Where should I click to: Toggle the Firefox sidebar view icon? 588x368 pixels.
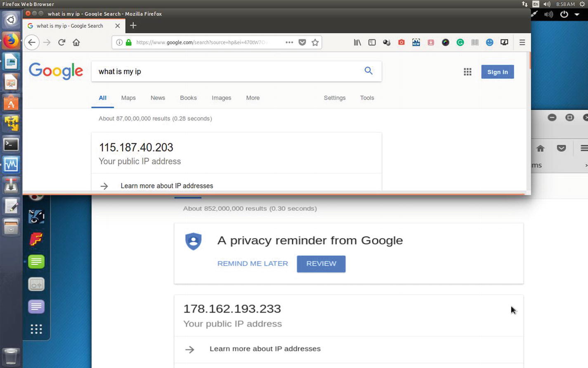tap(372, 42)
